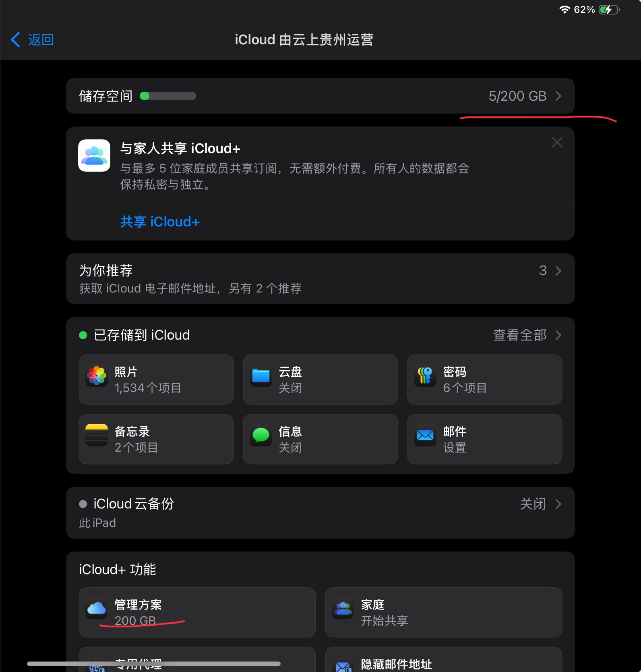Image resolution: width=641 pixels, height=672 pixels.
Task: Open the 家庭 开始共享 tile
Action: [443, 612]
